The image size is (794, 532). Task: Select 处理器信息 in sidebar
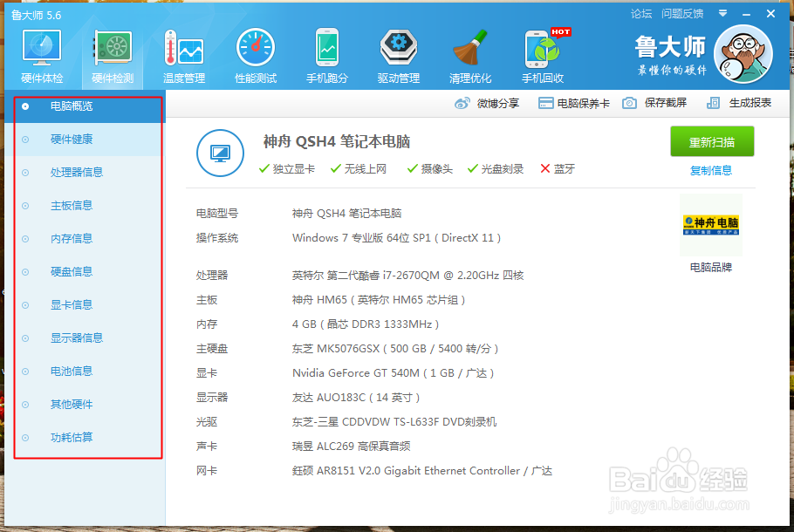(86, 173)
